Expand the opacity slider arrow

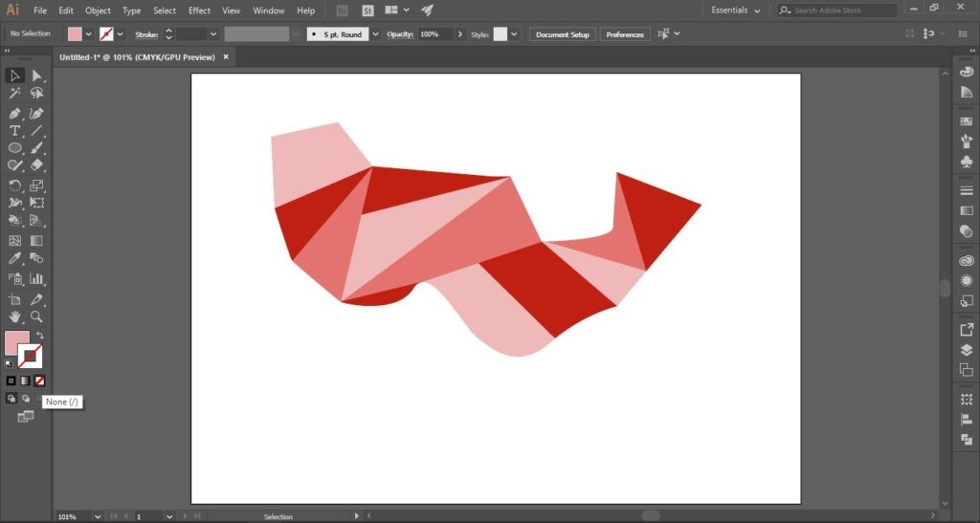(460, 34)
